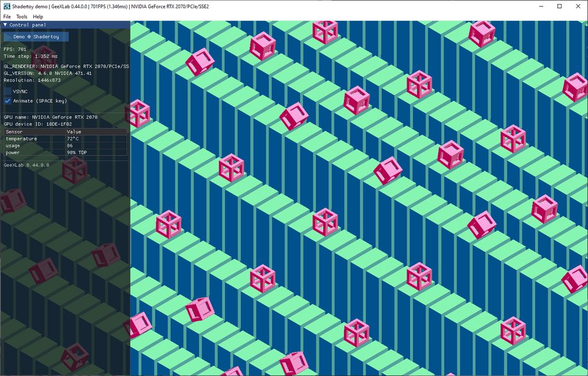This screenshot has height=376, width=588.
Task: Maximize the GeeXLab window
Action: coord(559,6)
